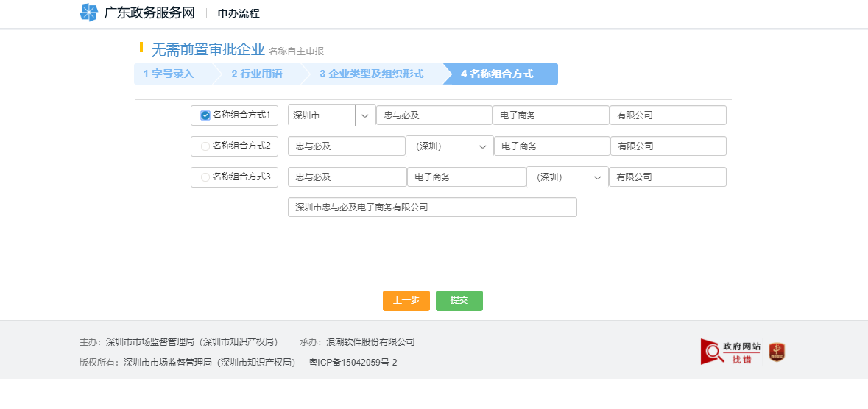The height and width of the screenshot is (409, 868).
Task: Expand the 深圳市 region dropdown in row one
Action: [364, 115]
